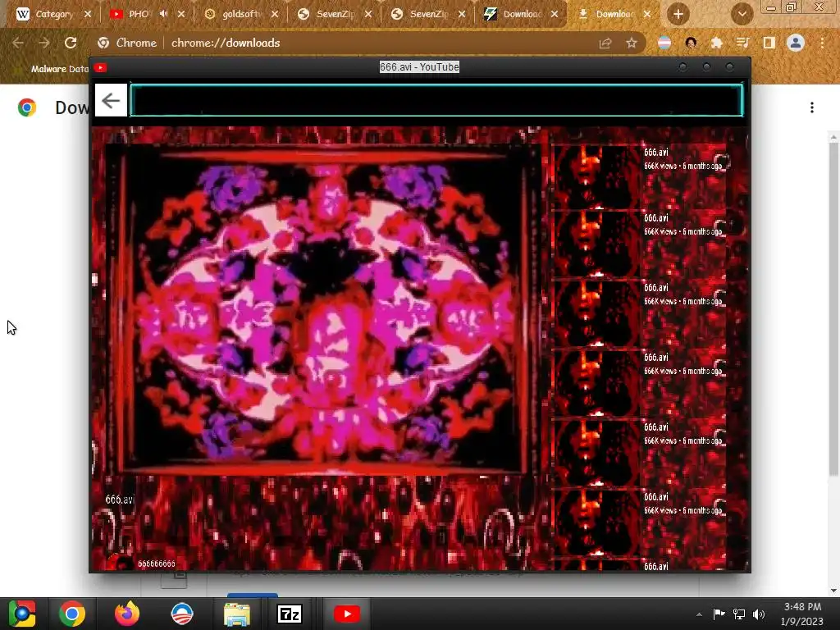Click the Chrome back navigation arrow
Image resolution: width=840 pixels, height=630 pixels.
click(x=18, y=43)
